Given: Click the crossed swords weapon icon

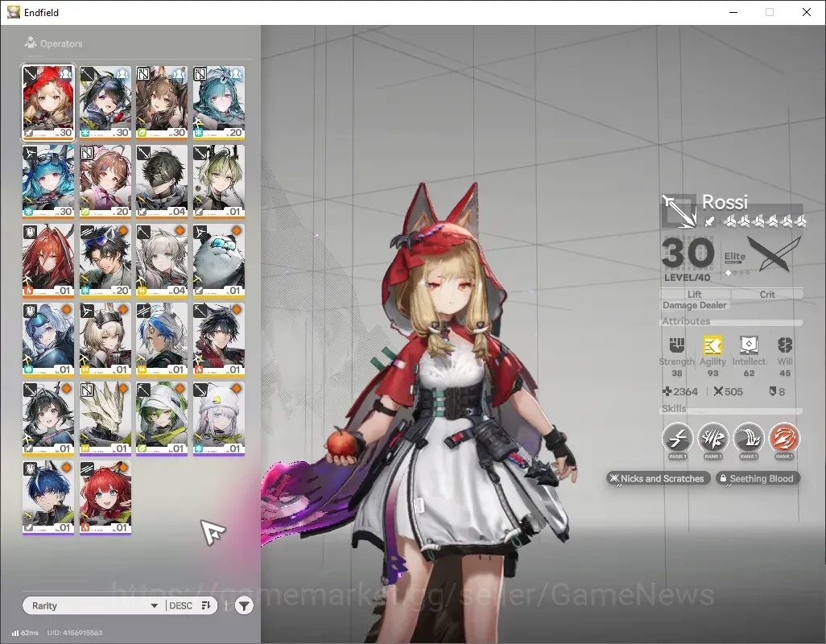Looking at the screenshot, I should click(x=774, y=254).
